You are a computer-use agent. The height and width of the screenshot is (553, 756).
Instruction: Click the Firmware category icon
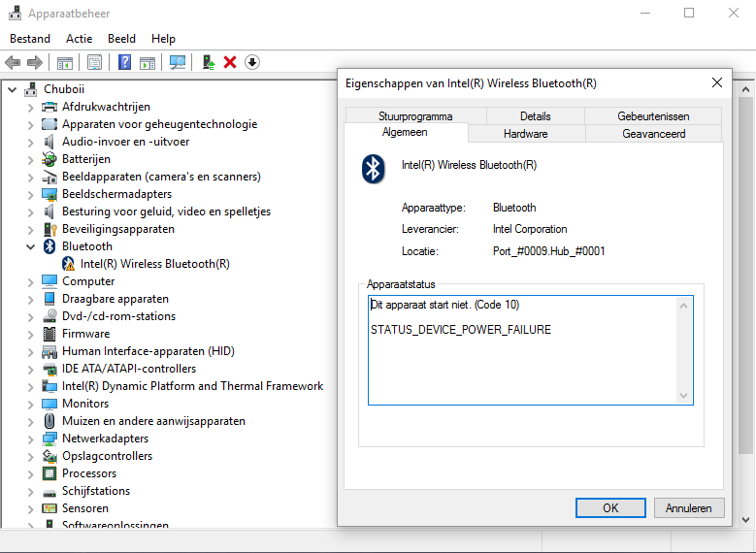point(49,334)
